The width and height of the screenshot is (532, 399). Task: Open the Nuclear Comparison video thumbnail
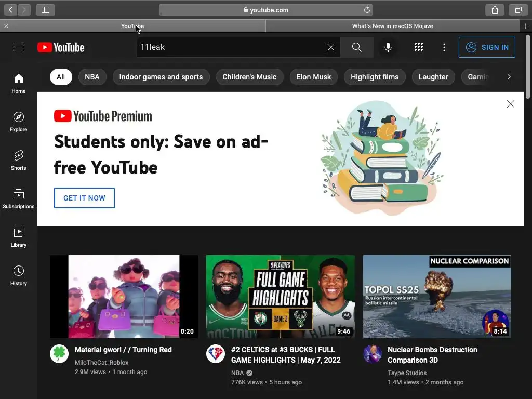pyautogui.click(x=437, y=297)
